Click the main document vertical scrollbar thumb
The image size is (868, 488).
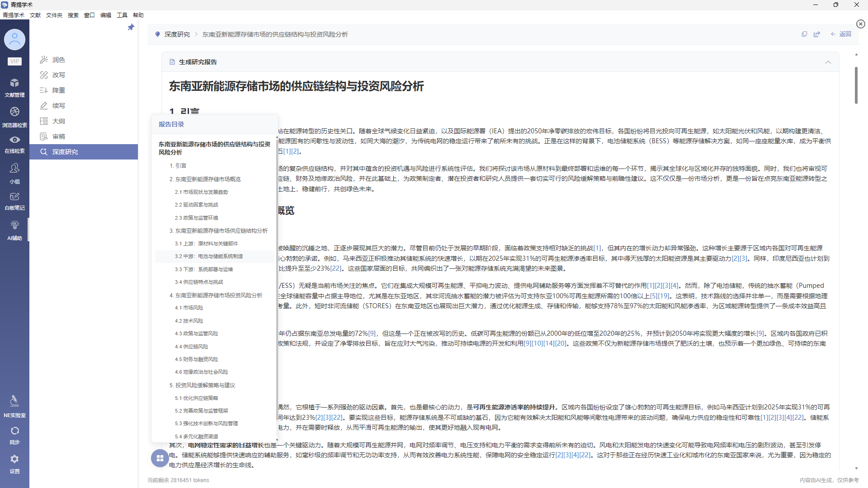(856, 85)
